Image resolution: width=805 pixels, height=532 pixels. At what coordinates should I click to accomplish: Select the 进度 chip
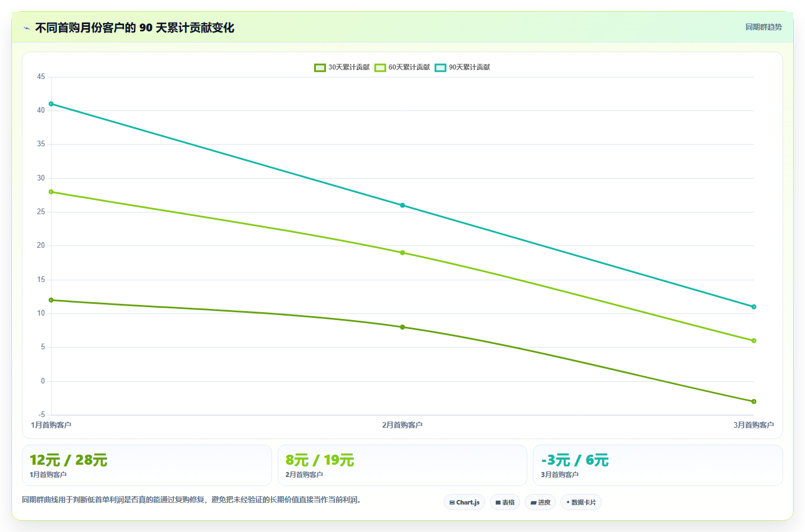coord(540,502)
